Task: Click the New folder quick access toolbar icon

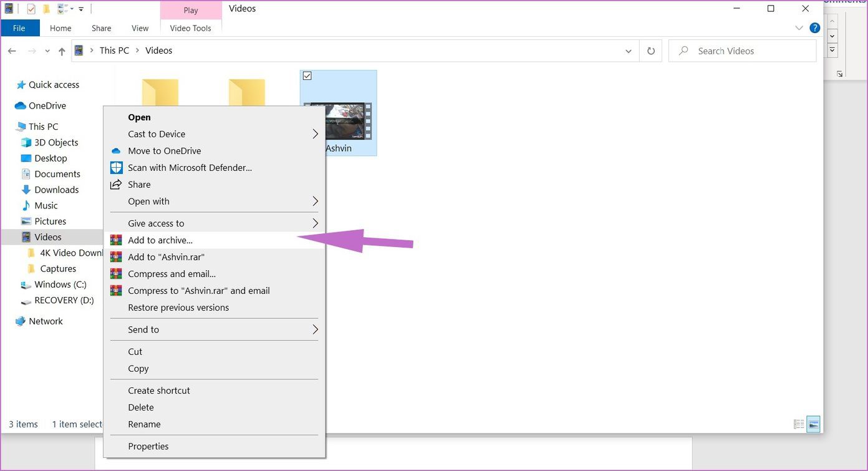Action: coord(46,9)
